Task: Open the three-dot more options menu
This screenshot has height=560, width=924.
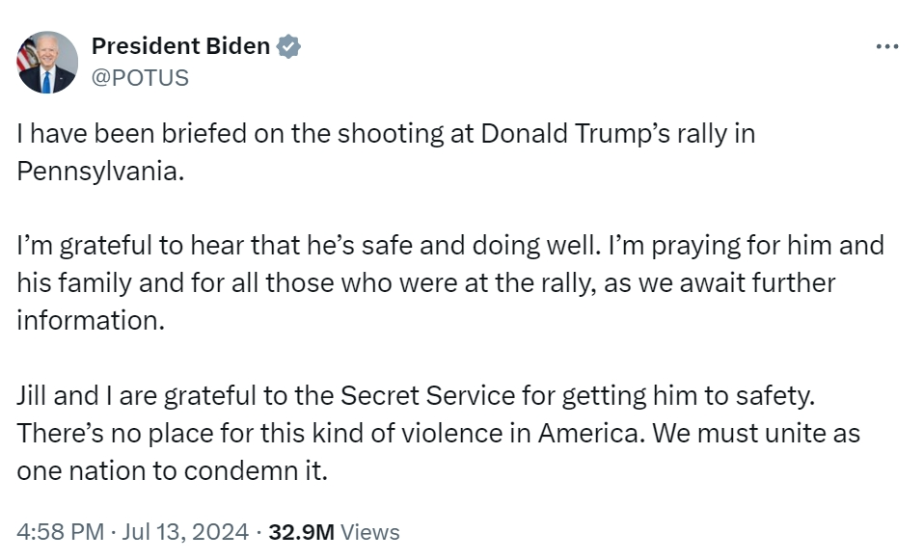Action: 887,46
